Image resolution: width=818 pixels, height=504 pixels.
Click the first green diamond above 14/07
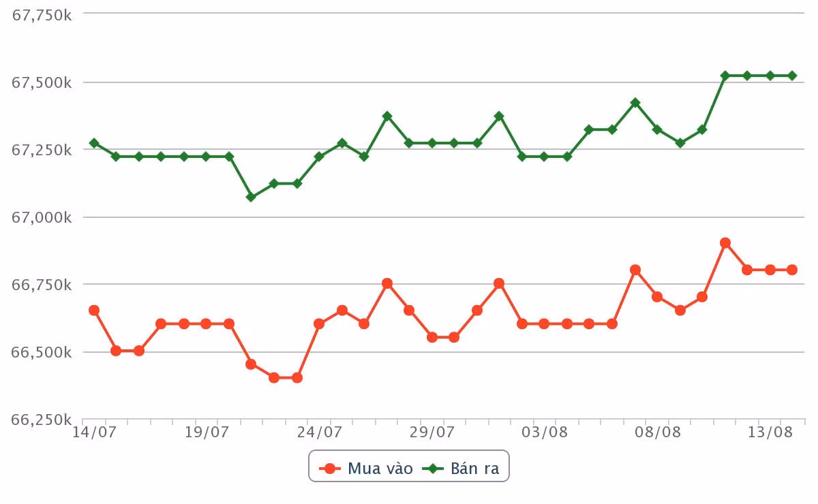(94, 143)
